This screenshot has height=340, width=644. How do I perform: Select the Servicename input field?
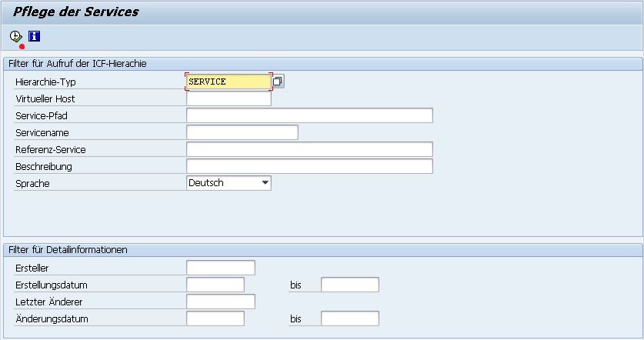coord(242,132)
